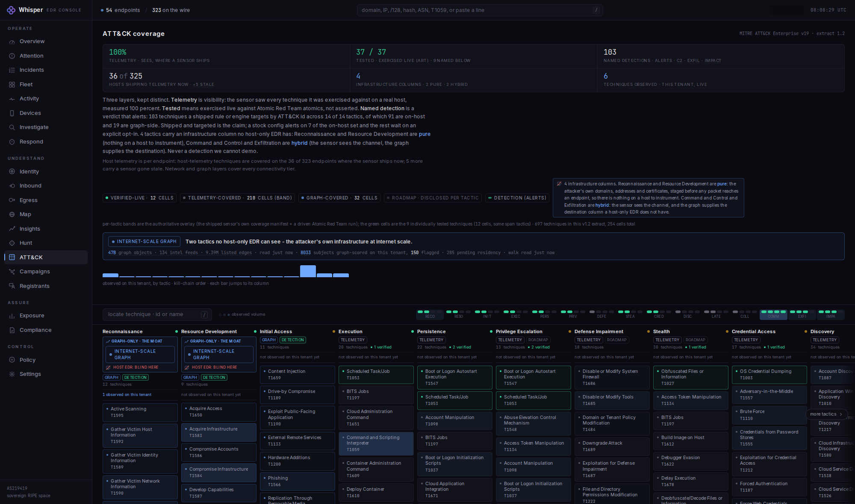Screen dimensions: 855x504
Task: Open the Active Scanning T1595 card
Action: click(x=140, y=412)
